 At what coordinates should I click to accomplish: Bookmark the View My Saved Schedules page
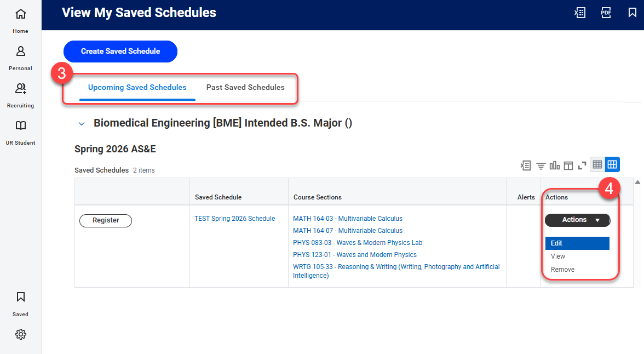633,12
